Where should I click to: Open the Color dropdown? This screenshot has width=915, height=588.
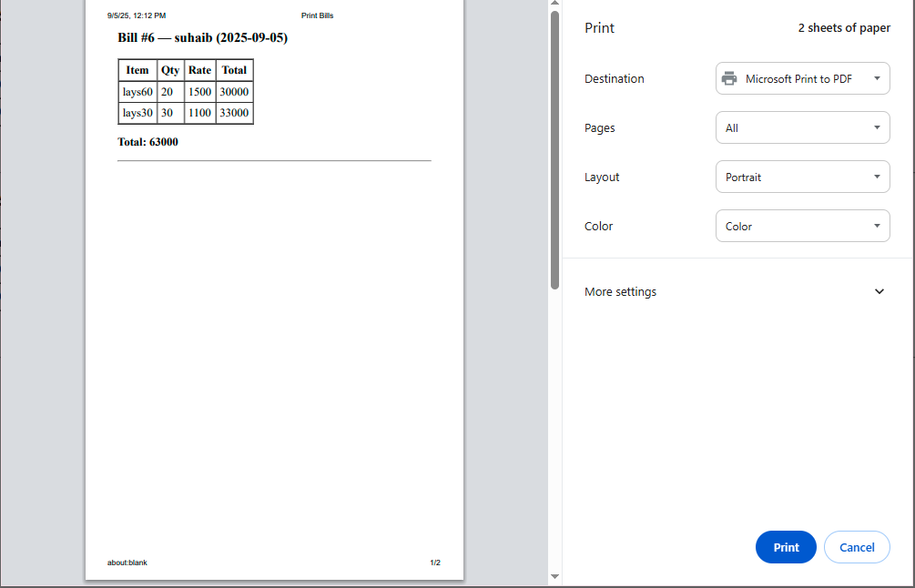(802, 226)
